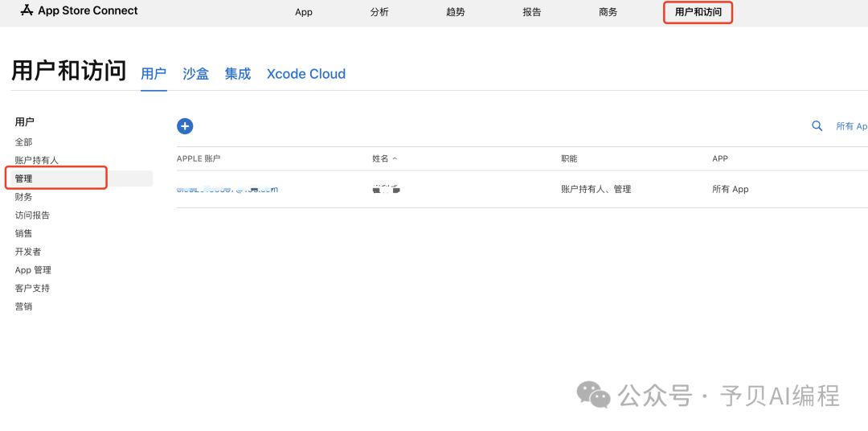Select 管理 in the sidebar
Screen dimensions: 868x431
click(x=24, y=179)
